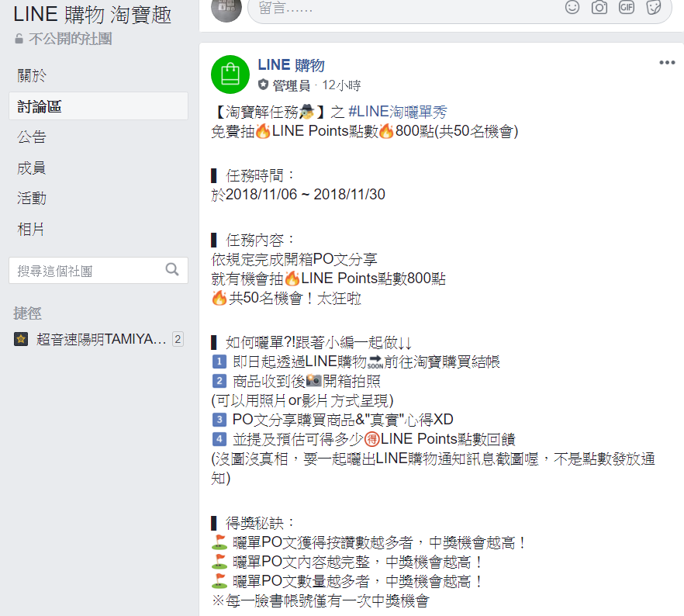
Task: Open the #LINE淘曬單秀 hashtag link
Action: point(398,112)
